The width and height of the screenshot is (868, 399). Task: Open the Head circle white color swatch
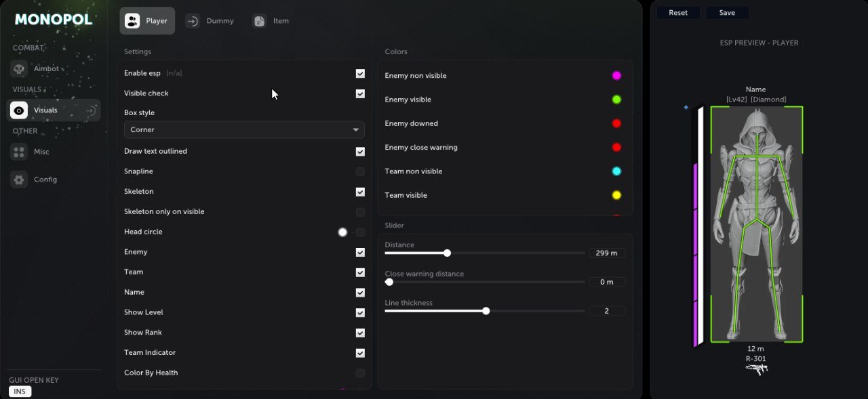point(342,232)
